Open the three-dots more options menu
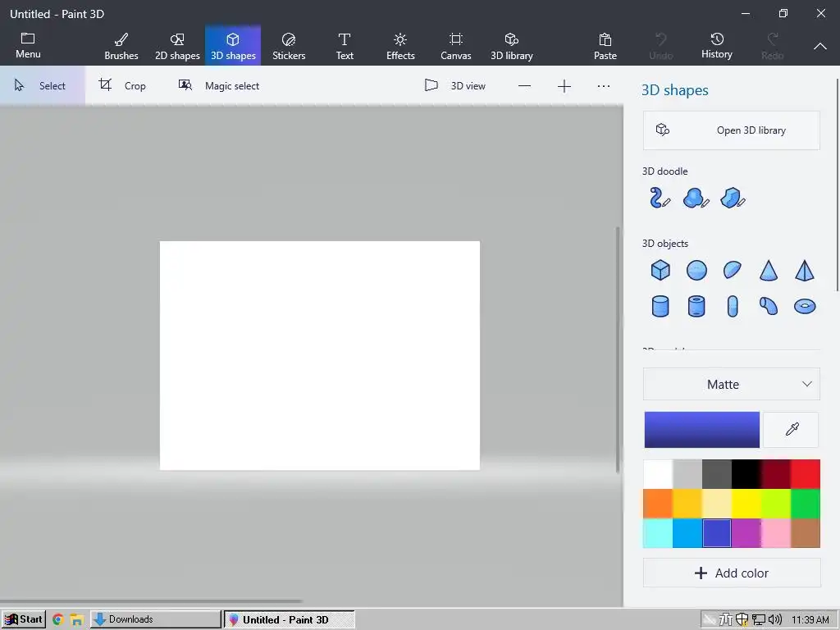Viewport: 840px width, 630px height. coord(604,85)
